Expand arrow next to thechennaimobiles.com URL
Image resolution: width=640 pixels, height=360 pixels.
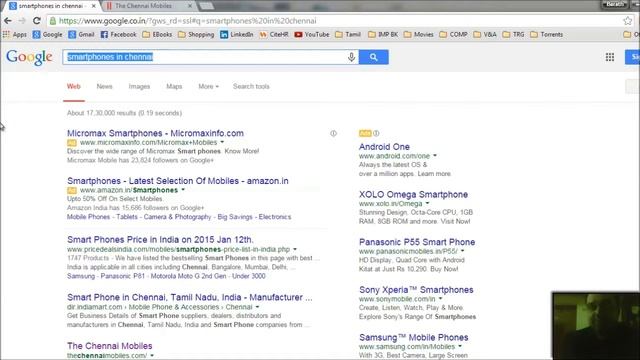152,356
